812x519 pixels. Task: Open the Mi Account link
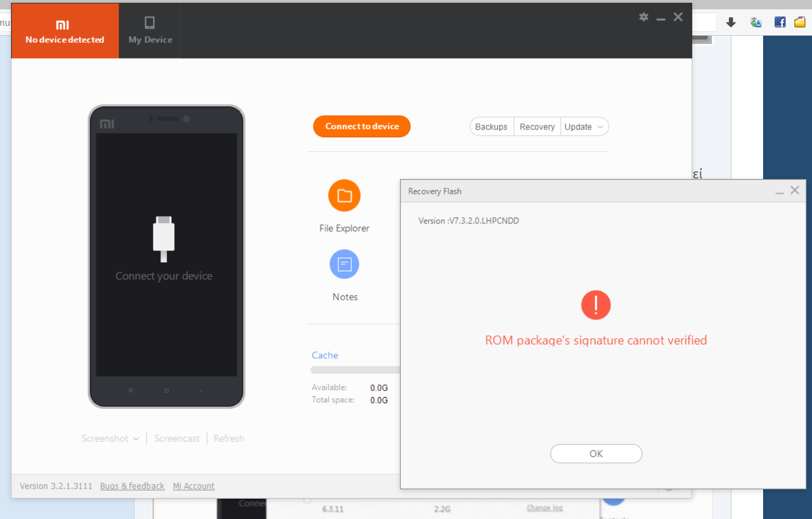193,486
